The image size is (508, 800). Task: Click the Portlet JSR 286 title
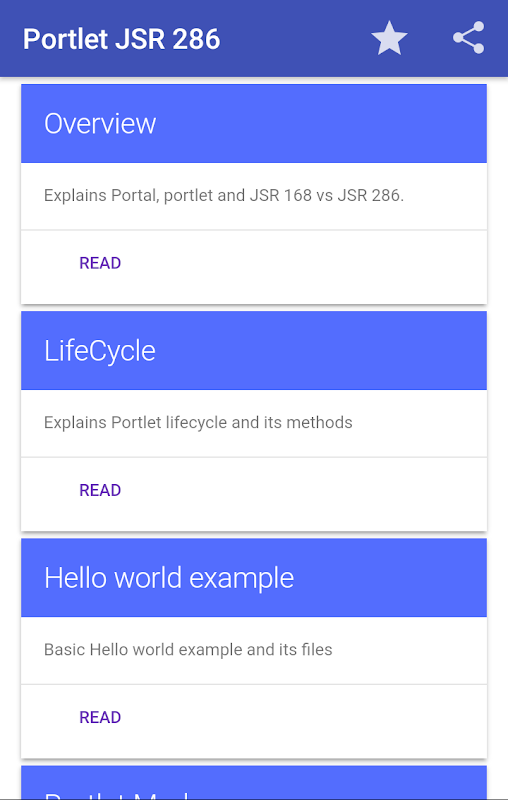[x=121, y=39]
